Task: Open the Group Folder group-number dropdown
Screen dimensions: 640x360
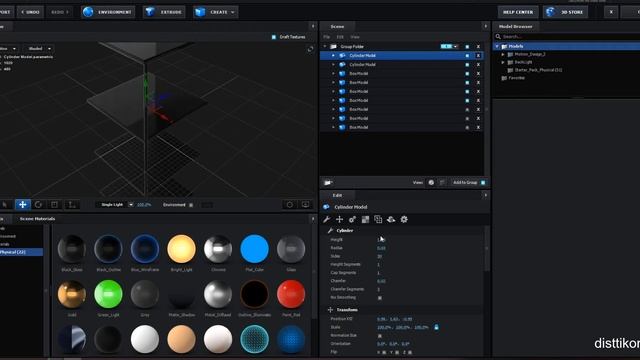Action: tap(449, 47)
